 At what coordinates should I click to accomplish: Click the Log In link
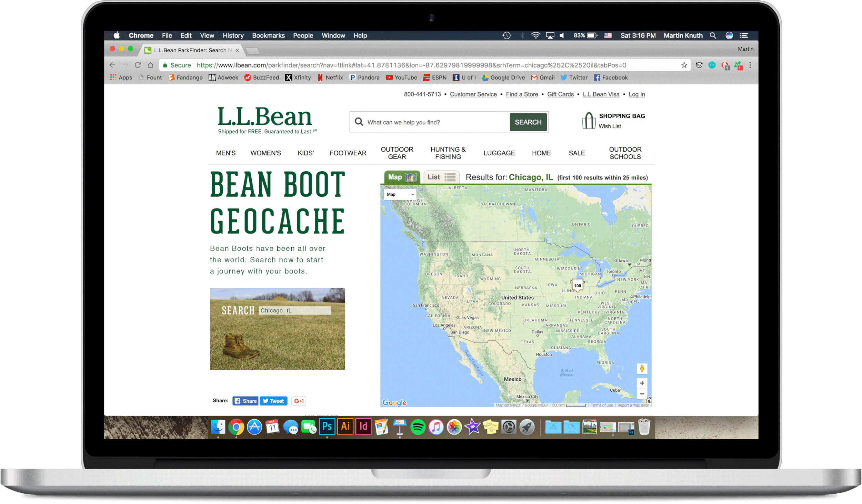coord(637,94)
